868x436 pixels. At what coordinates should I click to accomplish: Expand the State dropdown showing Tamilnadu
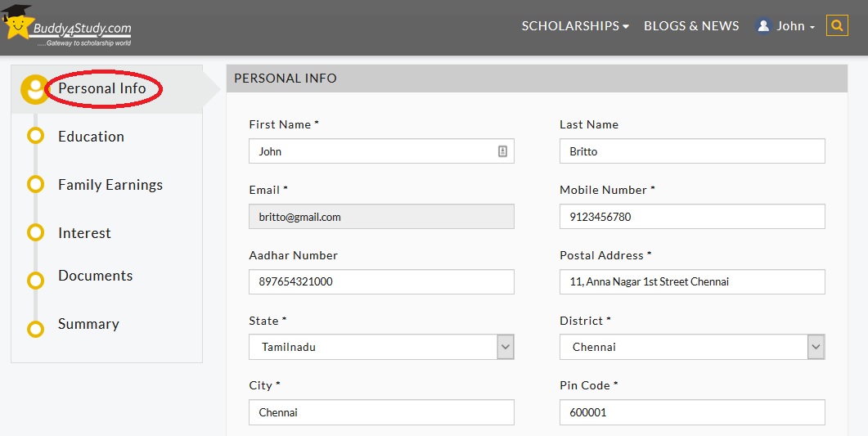point(381,347)
